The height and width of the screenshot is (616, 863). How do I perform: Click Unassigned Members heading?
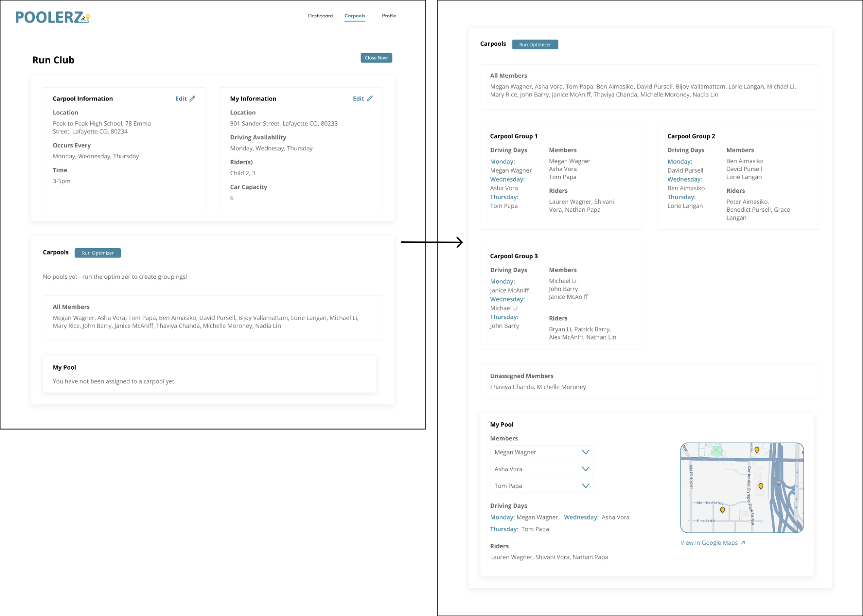(522, 376)
